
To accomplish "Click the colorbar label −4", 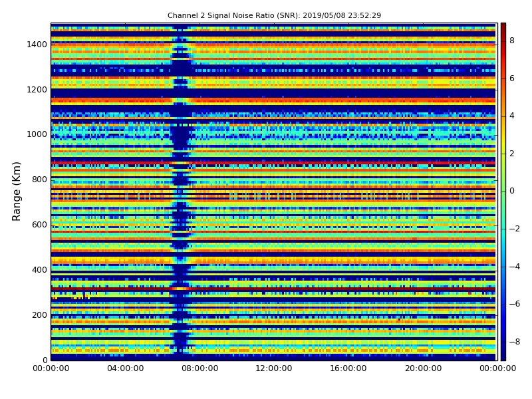I will pos(515,267).
